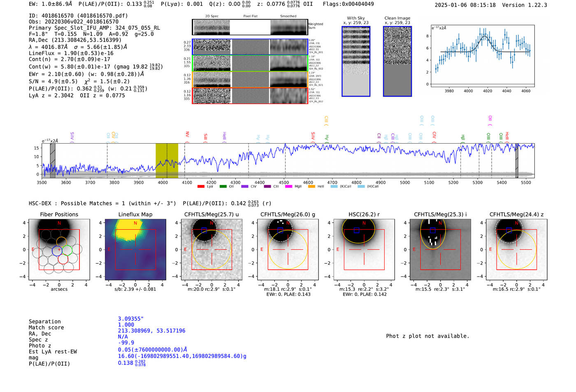
Task: Open the CFHTLS/Meg(24.4) z cutout
Action: coord(516,249)
